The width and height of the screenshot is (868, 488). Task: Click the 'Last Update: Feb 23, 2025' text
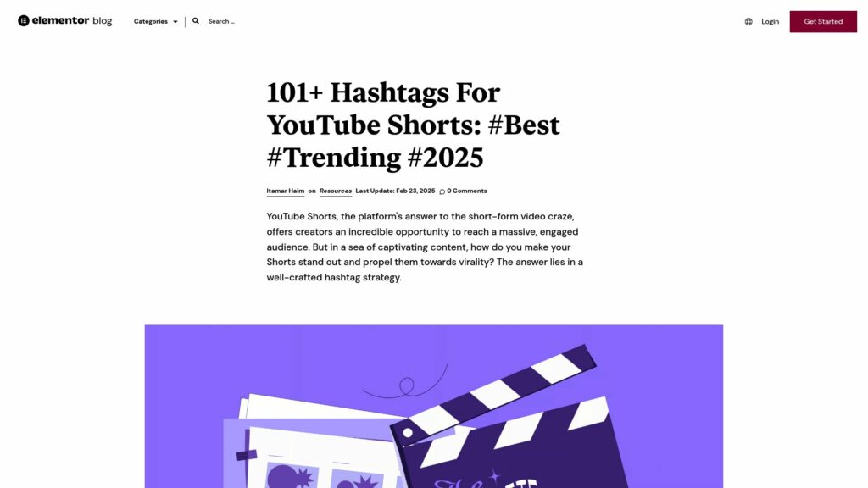(x=395, y=191)
